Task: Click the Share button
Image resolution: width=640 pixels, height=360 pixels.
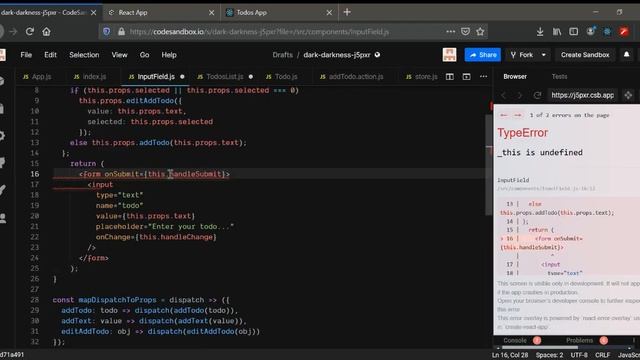Action: pos(482,55)
